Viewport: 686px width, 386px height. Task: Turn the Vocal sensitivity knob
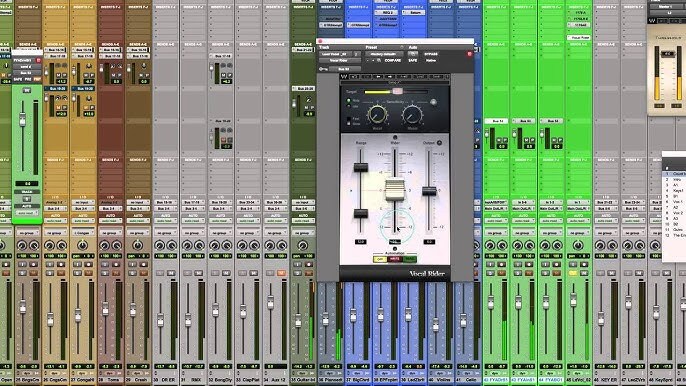(377, 115)
